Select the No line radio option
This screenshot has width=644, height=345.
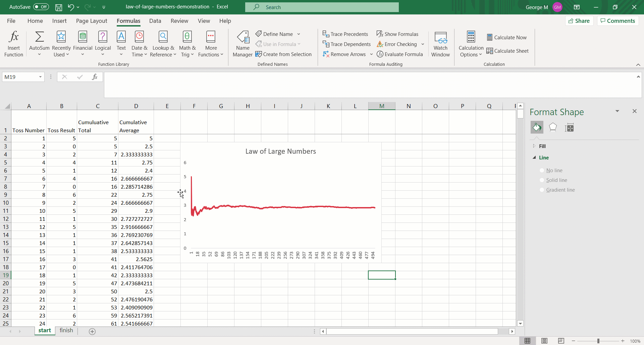pyautogui.click(x=542, y=170)
